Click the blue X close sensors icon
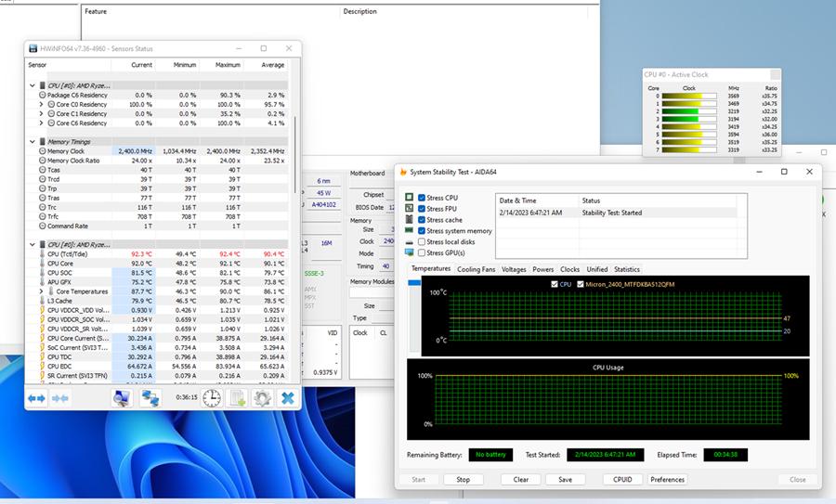 [288, 398]
